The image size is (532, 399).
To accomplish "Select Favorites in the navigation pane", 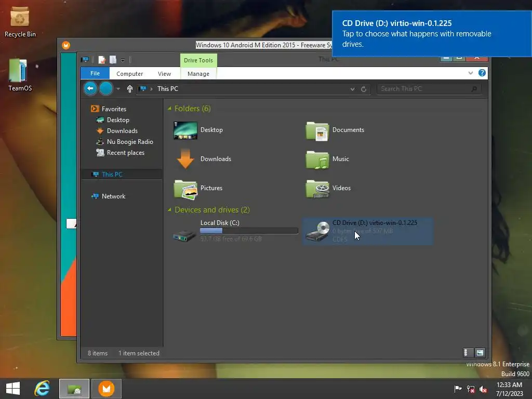I will (x=114, y=109).
